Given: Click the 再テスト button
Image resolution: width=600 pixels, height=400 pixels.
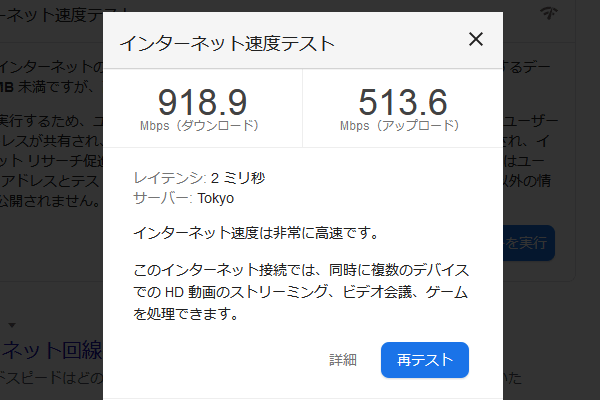Looking at the screenshot, I should click(425, 360).
